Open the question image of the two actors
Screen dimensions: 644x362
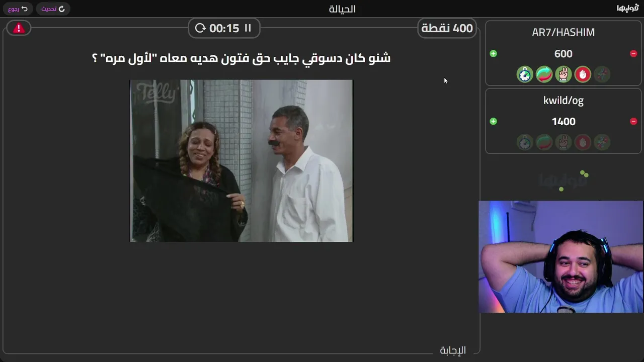click(242, 161)
